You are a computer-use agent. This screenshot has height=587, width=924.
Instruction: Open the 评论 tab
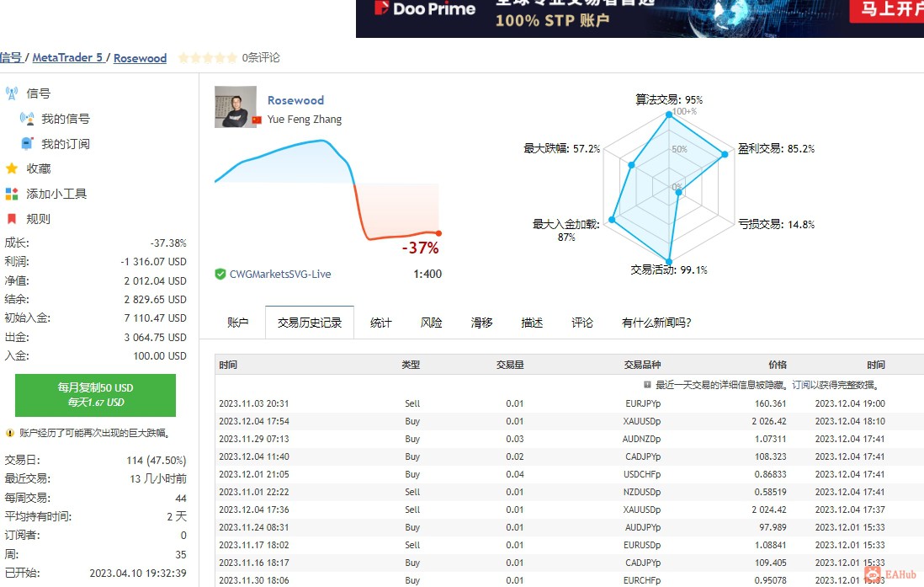pyautogui.click(x=582, y=323)
